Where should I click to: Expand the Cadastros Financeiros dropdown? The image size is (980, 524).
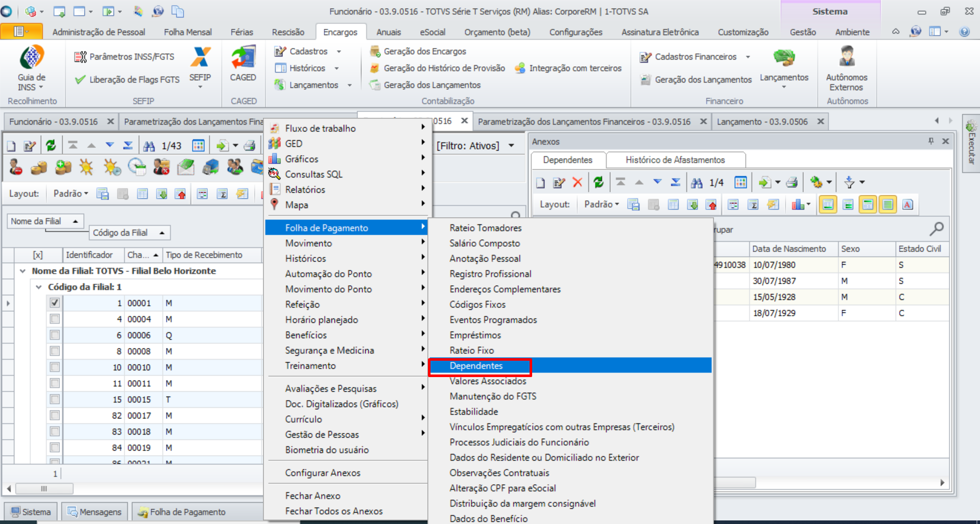[x=748, y=57]
